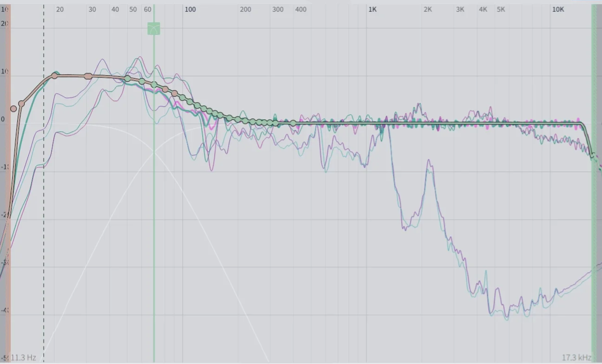Viewport: 602px width, 364px height.
Task: Click the 17.3 kHz upper limit readout
Action: [576, 357]
